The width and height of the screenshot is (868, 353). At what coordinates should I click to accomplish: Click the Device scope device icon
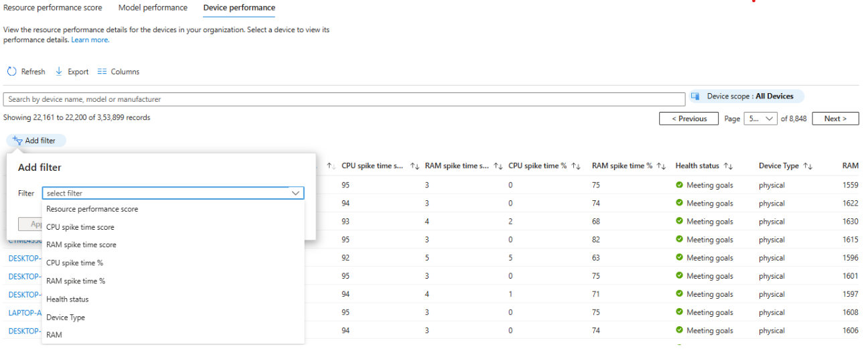pyautogui.click(x=696, y=96)
